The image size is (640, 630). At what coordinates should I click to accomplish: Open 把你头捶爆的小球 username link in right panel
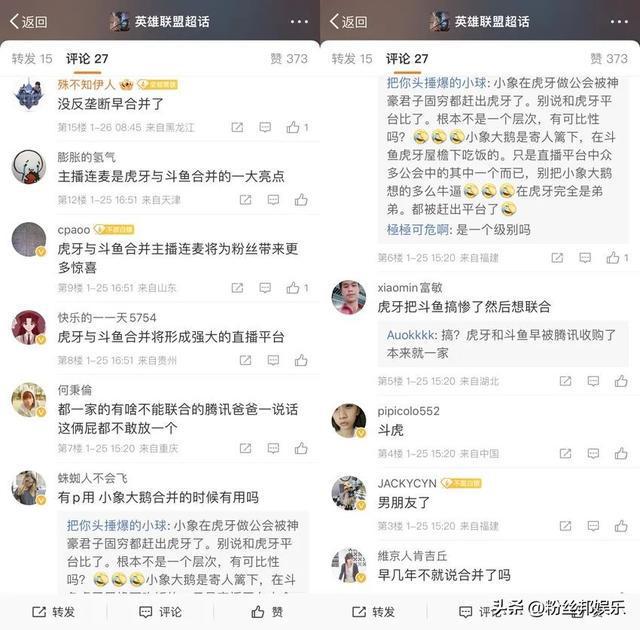coord(436,83)
